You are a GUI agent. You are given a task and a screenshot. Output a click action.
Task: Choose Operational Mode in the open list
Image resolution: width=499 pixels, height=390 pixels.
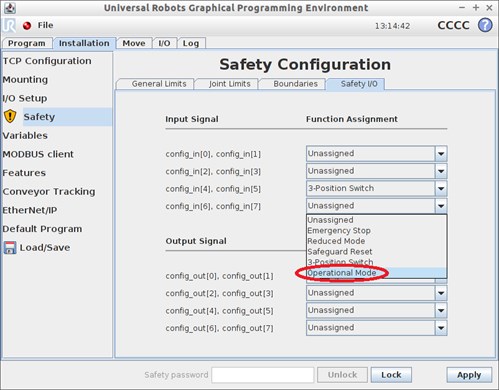pos(376,273)
